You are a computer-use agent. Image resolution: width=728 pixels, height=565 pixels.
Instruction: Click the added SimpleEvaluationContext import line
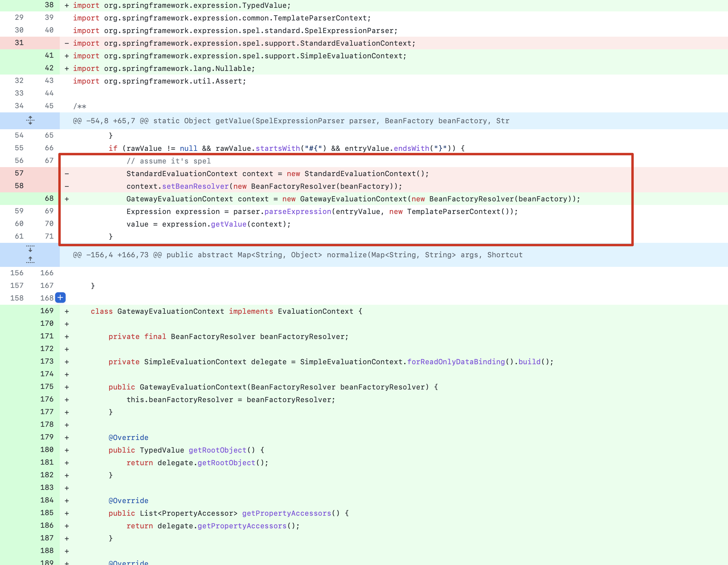239,56
